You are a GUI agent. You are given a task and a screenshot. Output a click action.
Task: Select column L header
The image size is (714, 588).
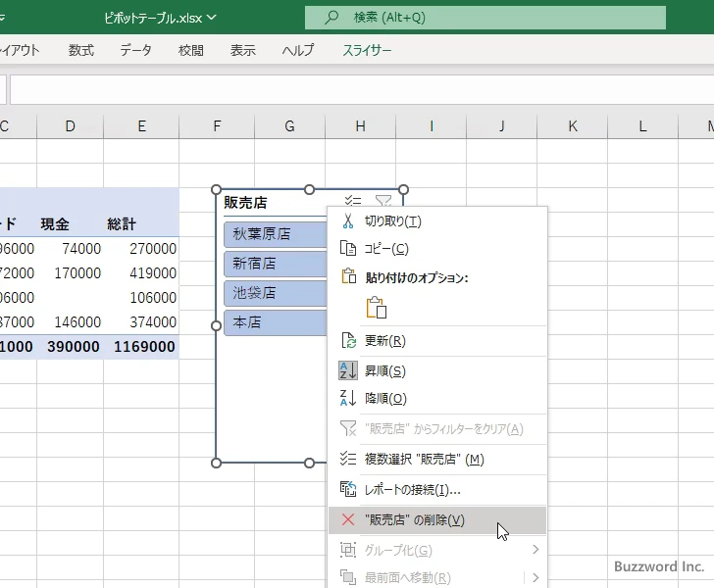pyautogui.click(x=643, y=126)
